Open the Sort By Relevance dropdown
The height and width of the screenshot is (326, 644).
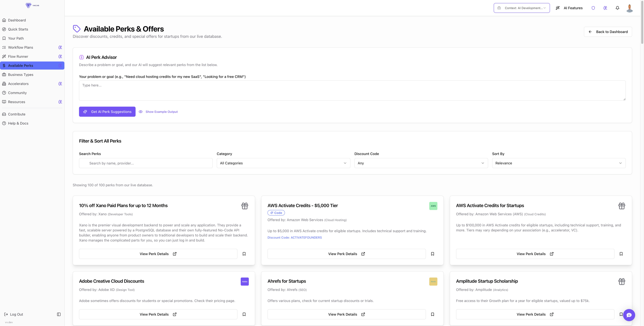[x=558, y=163]
